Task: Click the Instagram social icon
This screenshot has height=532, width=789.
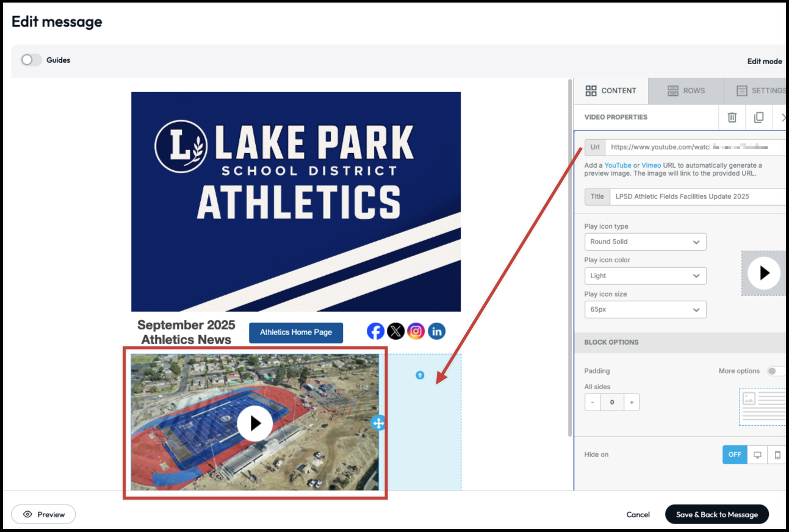Action: 416,331
